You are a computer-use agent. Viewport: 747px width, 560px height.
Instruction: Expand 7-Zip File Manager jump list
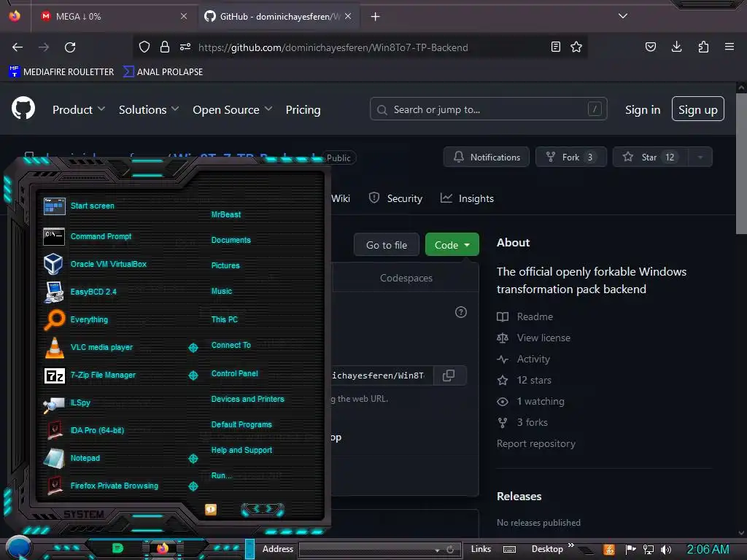point(193,376)
